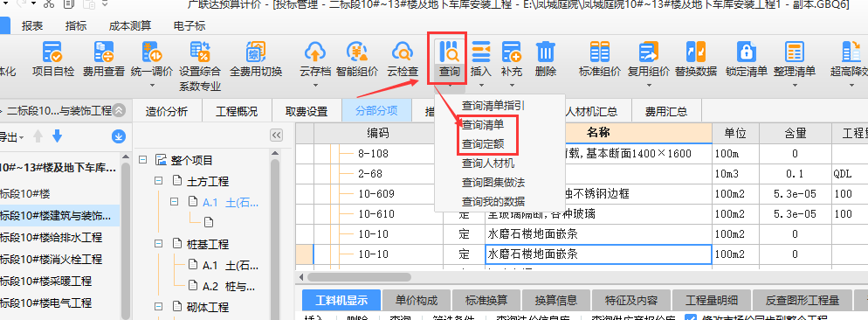Click the scissors cut icon in title bar
The height and width of the screenshot is (320, 868).
[x=49, y=4]
